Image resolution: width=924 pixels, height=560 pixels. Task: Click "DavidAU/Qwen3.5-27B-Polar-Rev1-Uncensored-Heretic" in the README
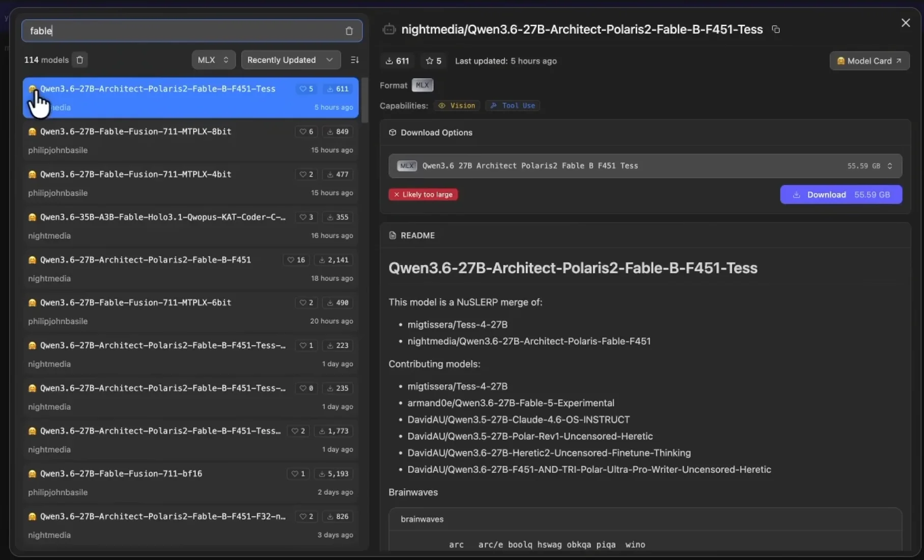pos(530,436)
